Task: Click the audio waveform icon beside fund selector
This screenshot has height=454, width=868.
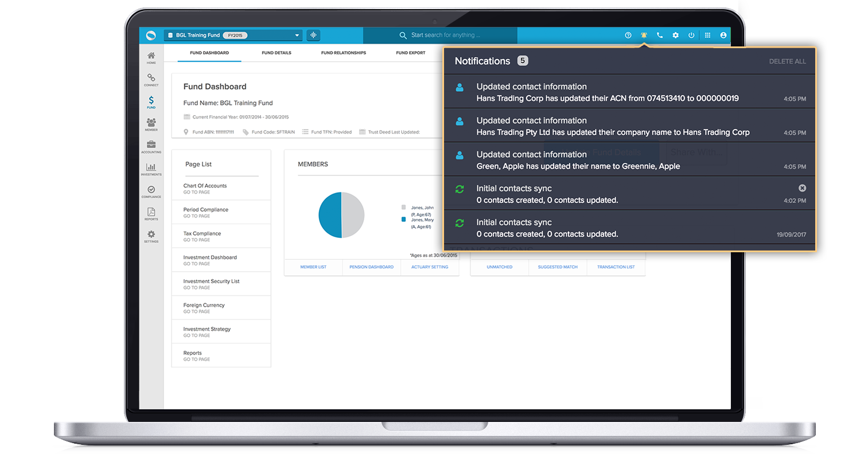Action: [313, 36]
